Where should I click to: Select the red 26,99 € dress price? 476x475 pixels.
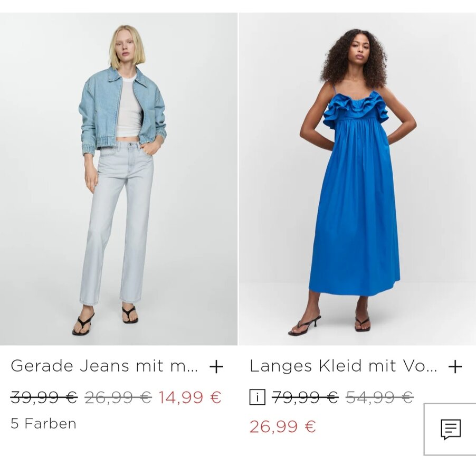pos(283,426)
